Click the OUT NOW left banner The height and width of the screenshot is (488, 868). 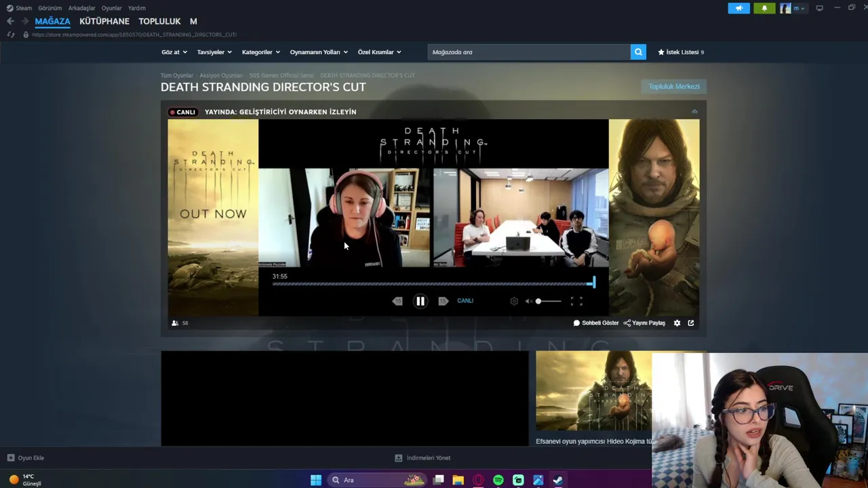(213, 218)
